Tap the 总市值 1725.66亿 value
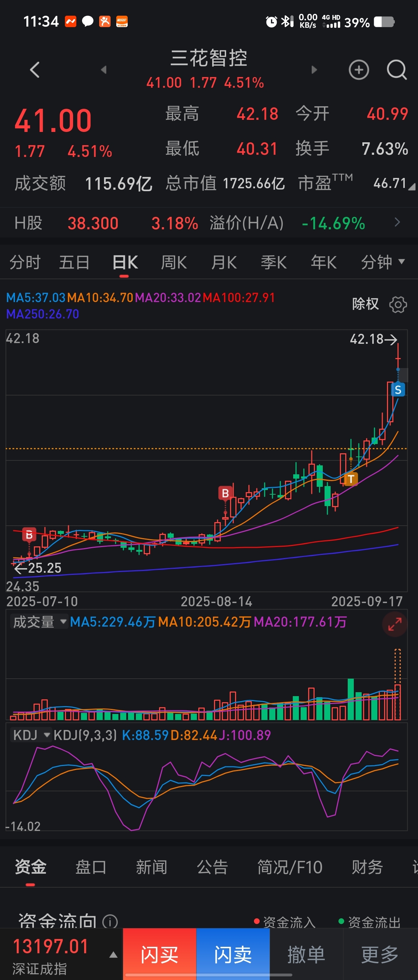 [254, 183]
